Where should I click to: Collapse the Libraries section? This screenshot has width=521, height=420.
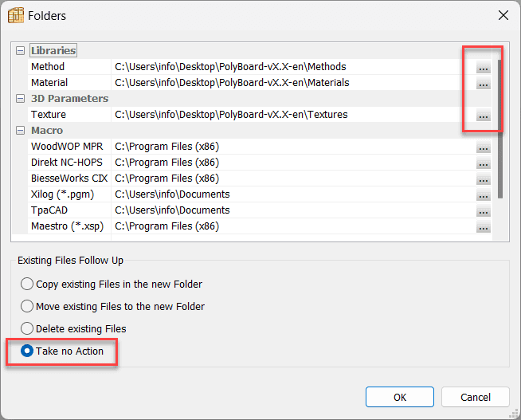click(20, 51)
